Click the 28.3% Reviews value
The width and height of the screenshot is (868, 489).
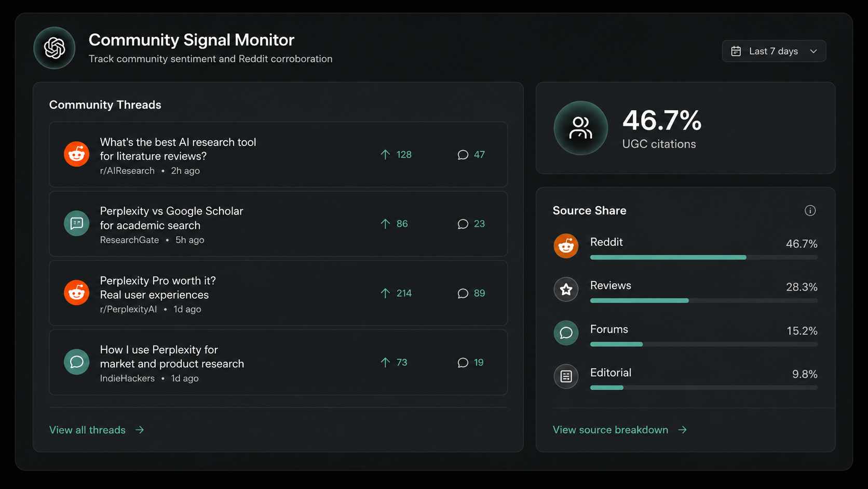(802, 287)
